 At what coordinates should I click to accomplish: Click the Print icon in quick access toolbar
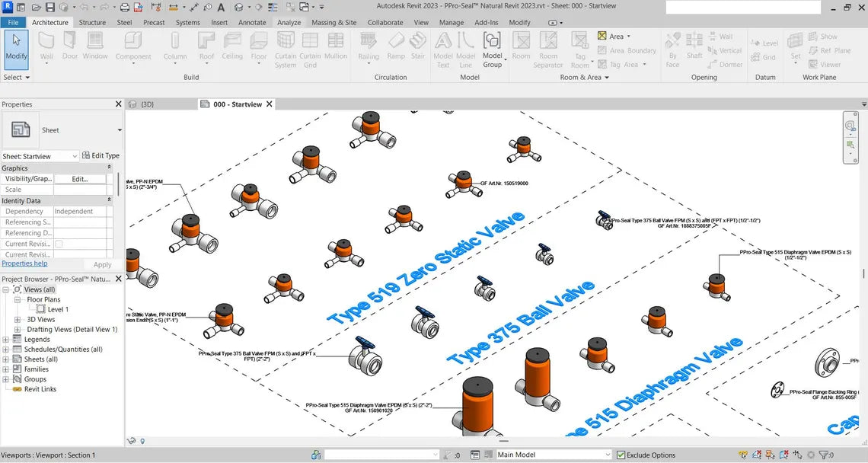125,7
